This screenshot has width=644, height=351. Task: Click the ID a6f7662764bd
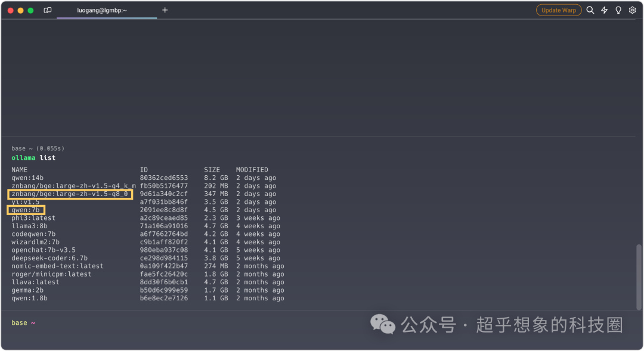[164, 234]
